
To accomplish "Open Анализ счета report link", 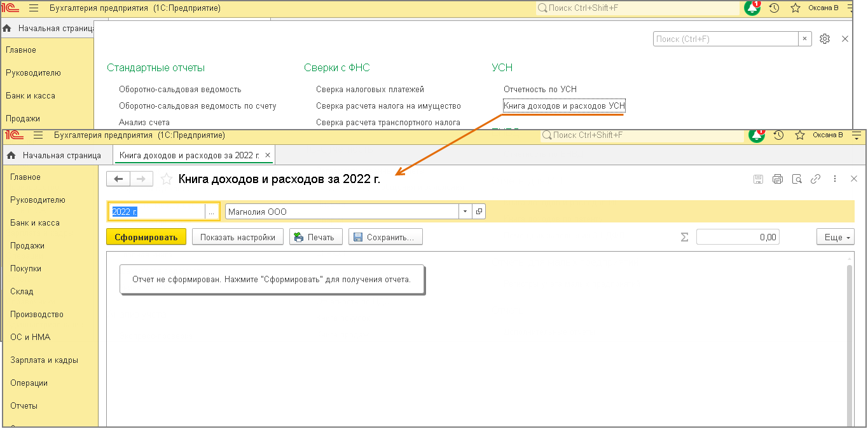I will pos(144,123).
